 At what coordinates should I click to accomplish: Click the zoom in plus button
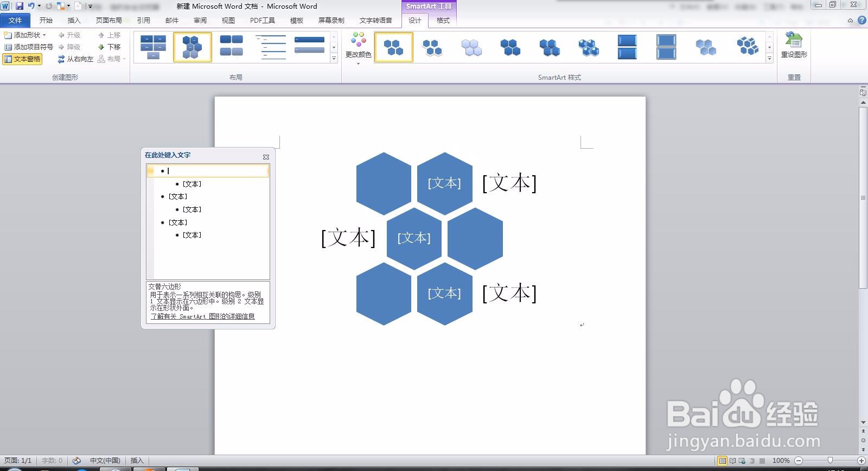pyautogui.click(x=861, y=461)
